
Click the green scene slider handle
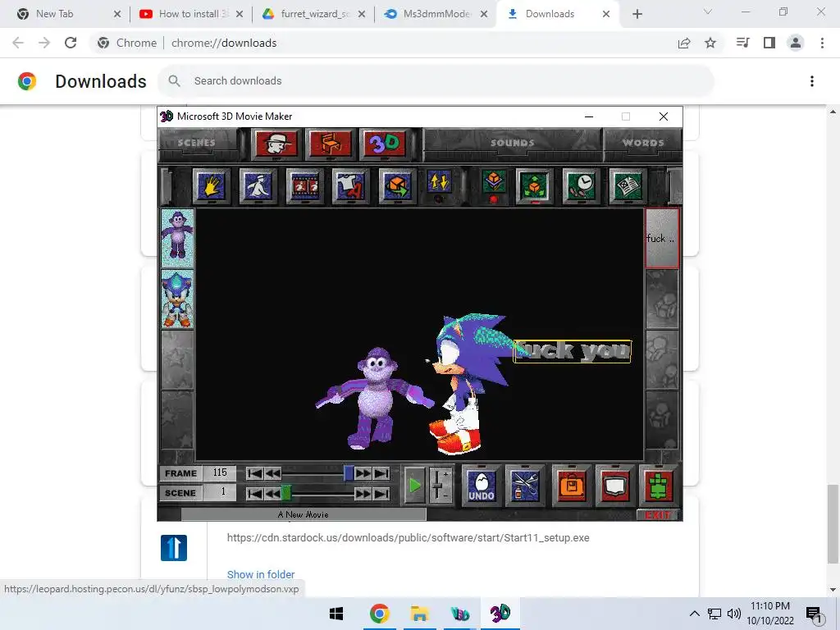coord(286,493)
